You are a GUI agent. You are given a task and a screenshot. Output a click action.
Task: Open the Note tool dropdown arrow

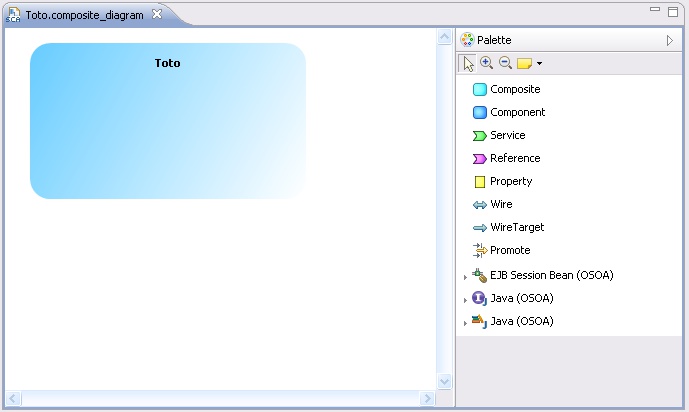tap(540, 64)
